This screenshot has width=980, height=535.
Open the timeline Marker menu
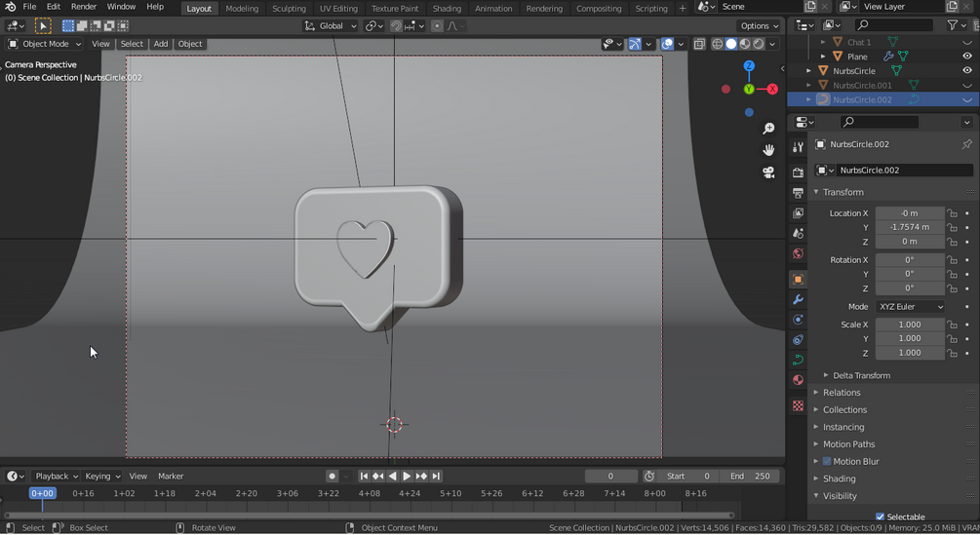coord(171,477)
